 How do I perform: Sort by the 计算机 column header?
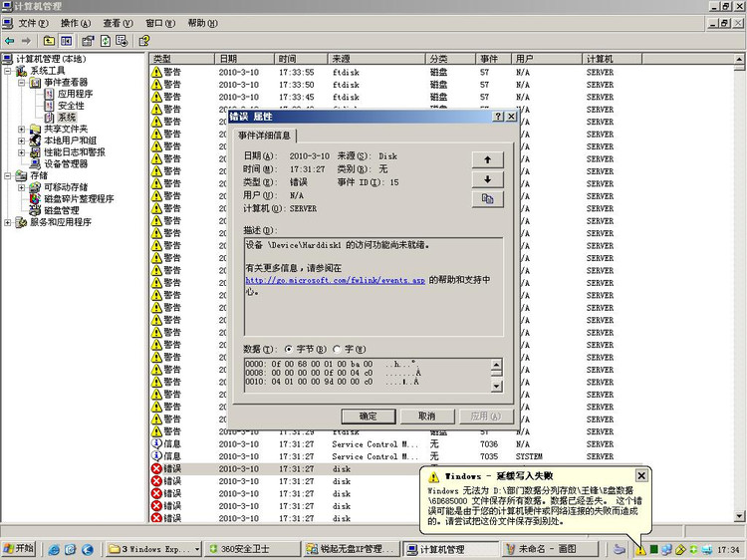[x=613, y=59]
